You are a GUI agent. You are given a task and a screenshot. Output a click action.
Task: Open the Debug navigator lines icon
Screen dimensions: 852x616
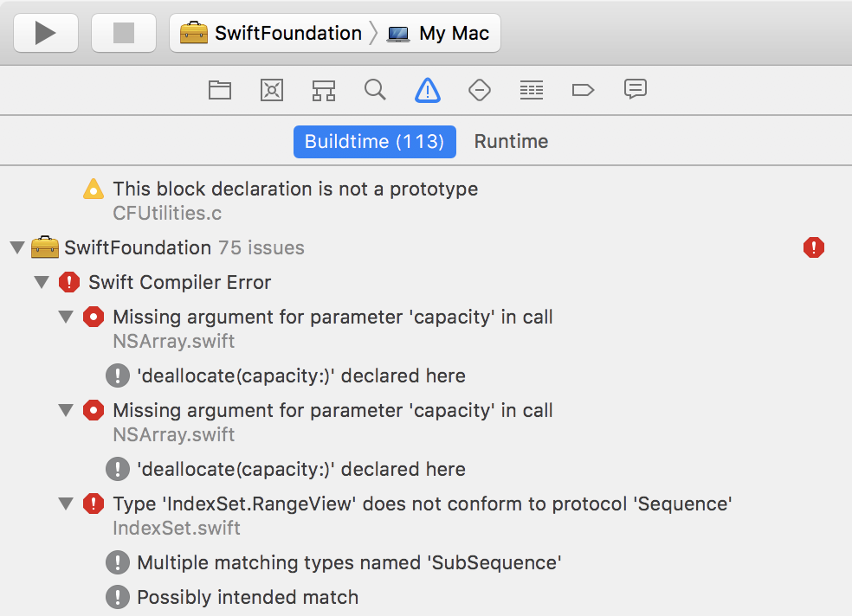pos(532,90)
